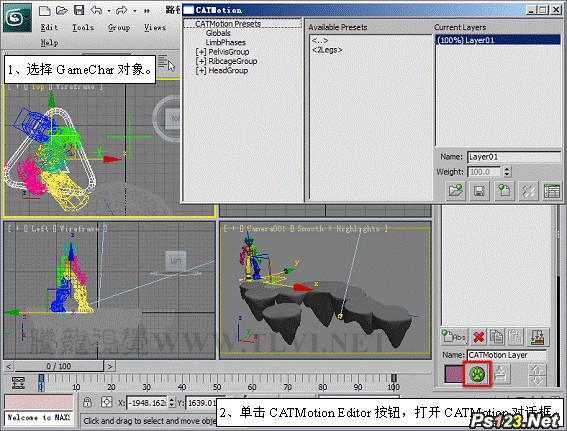Click the load CATMotion preset folder icon
The height and width of the screenshot is (431, 567).
pos(455,191)
